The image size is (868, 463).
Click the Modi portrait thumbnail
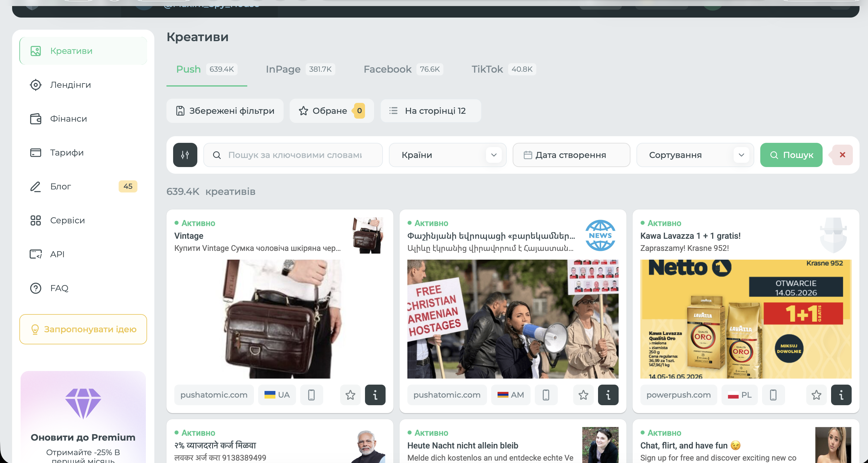point(367,445)
